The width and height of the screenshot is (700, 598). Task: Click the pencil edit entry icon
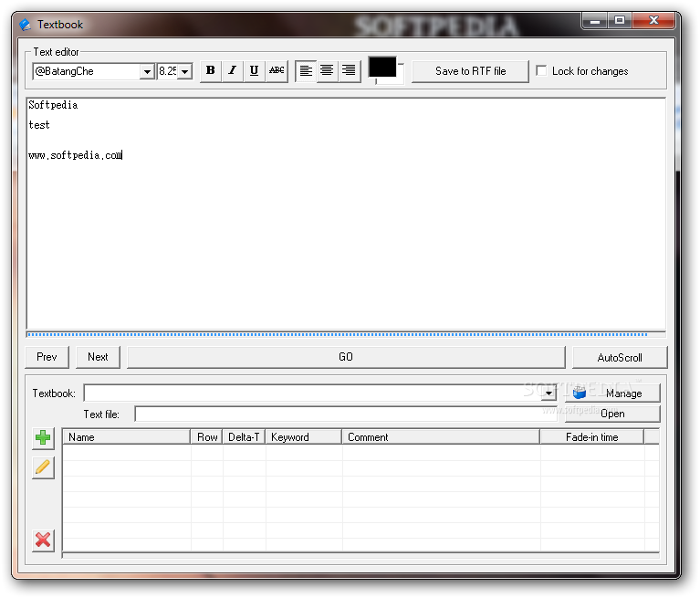[43, 467]
